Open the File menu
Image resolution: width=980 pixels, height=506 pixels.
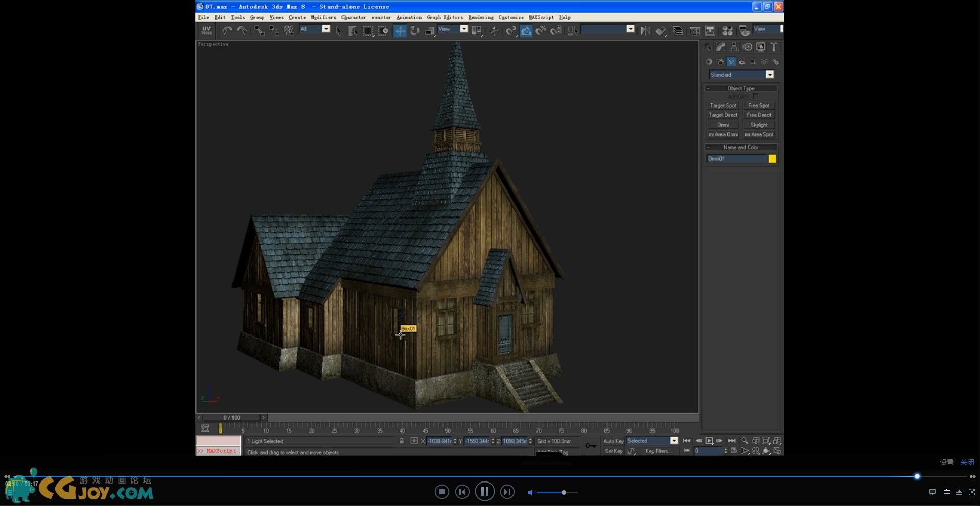[203, 17]
